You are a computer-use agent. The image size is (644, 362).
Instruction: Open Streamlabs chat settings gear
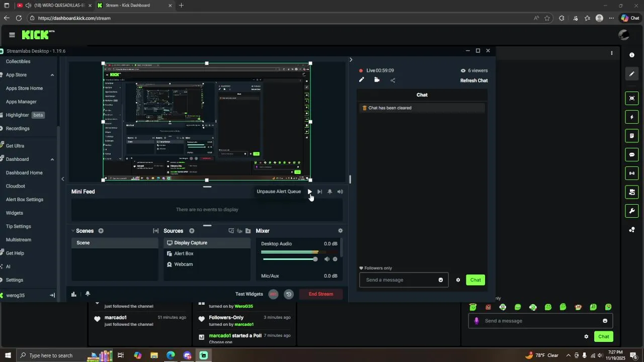(458, 280)
